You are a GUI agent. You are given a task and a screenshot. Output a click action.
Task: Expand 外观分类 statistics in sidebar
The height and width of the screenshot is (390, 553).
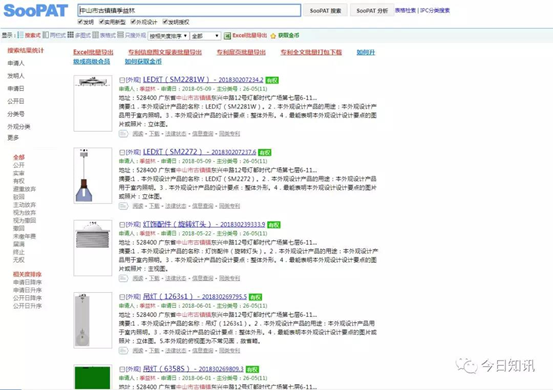pos(19,127)
